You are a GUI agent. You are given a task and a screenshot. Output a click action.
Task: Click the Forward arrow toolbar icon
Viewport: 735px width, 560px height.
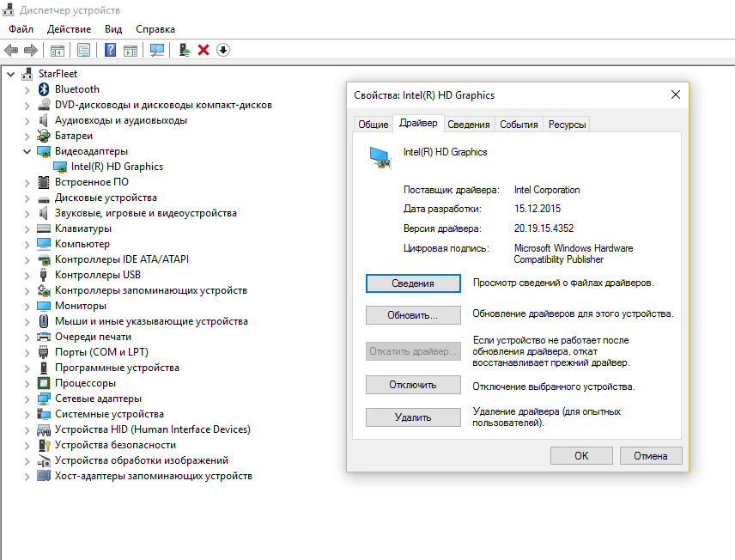click(31, 50)
